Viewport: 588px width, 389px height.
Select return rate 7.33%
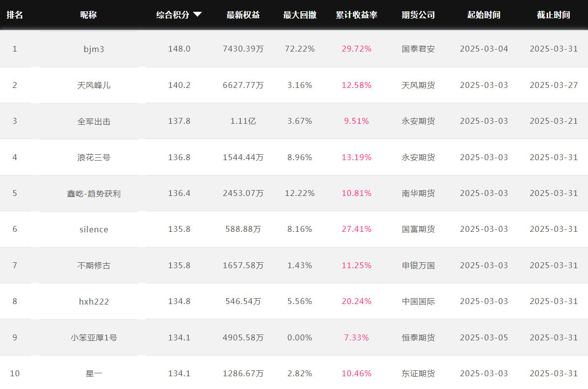coord(356,337)
